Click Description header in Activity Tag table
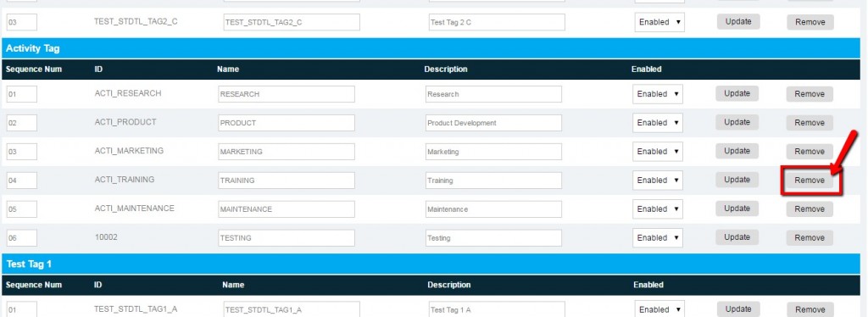 click(446, 70)
